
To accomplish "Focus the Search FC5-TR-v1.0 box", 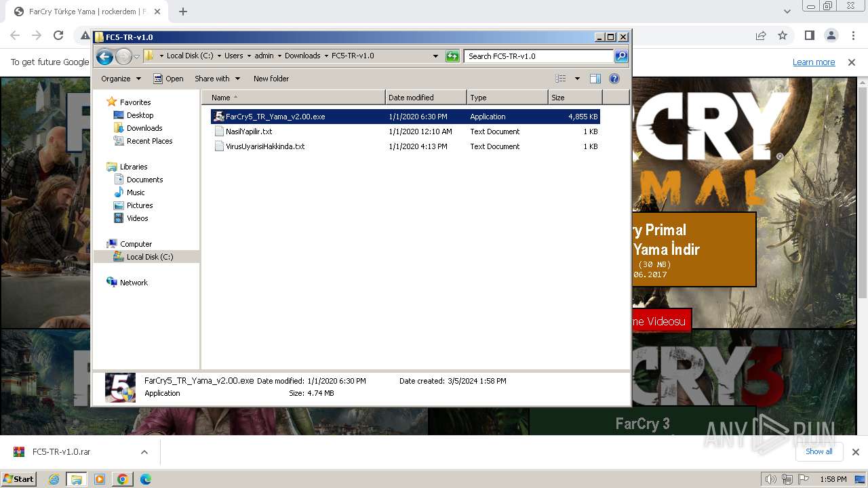I will point(538,56).
